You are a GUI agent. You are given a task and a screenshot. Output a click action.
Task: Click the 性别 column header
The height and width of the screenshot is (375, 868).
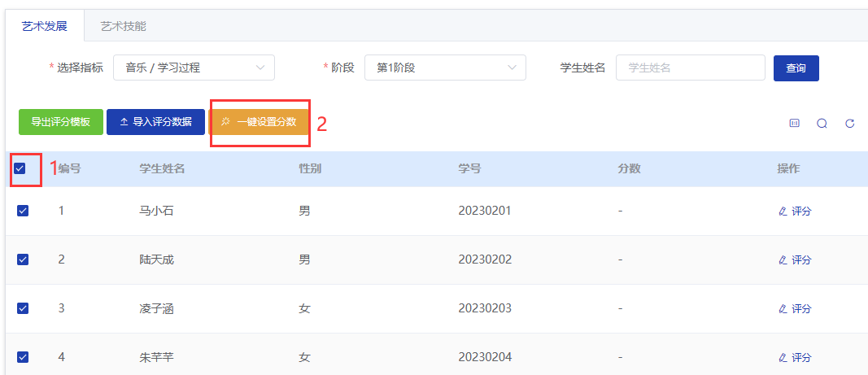[x=310, y=169]
